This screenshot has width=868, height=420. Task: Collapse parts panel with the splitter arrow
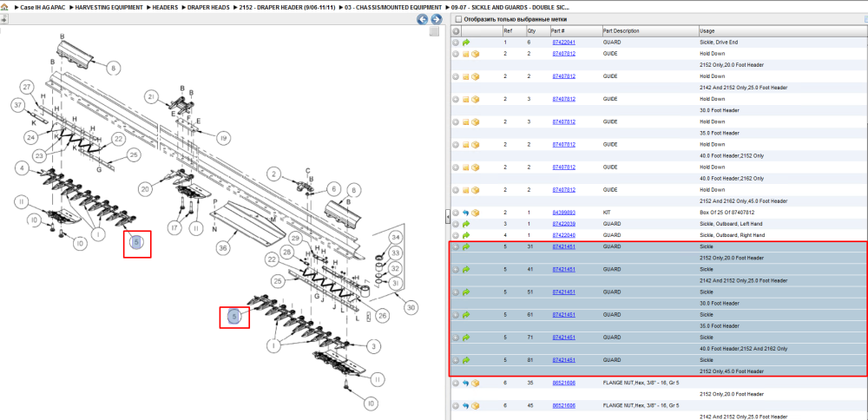coord(447,218)
